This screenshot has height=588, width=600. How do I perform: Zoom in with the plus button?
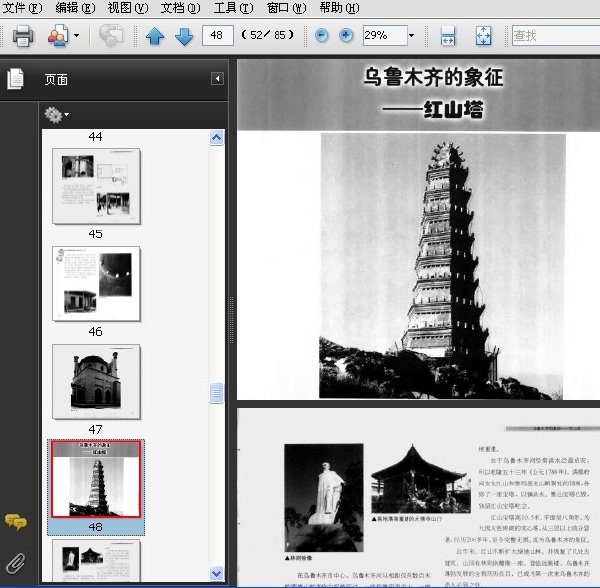pos(346,36)
